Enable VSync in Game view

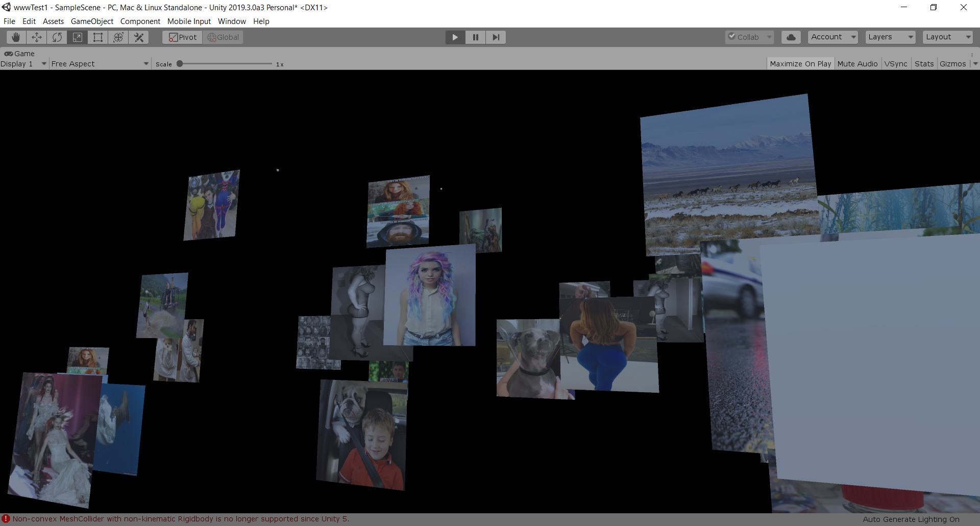[896, 64]
